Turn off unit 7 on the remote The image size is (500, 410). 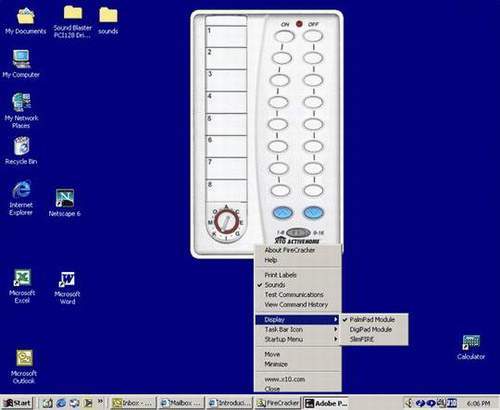click(x=313, y=168)
